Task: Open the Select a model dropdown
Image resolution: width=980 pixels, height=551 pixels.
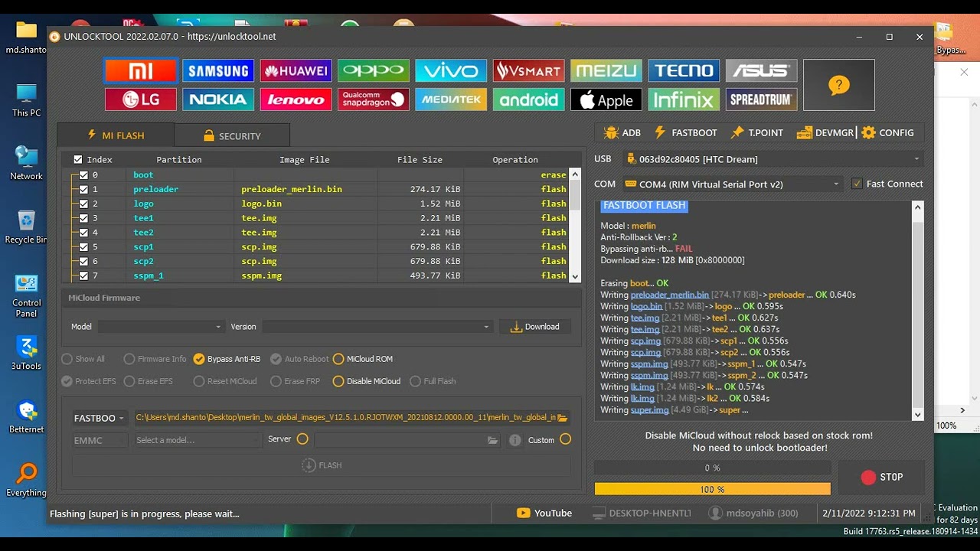Action: (x=198, y=440)
